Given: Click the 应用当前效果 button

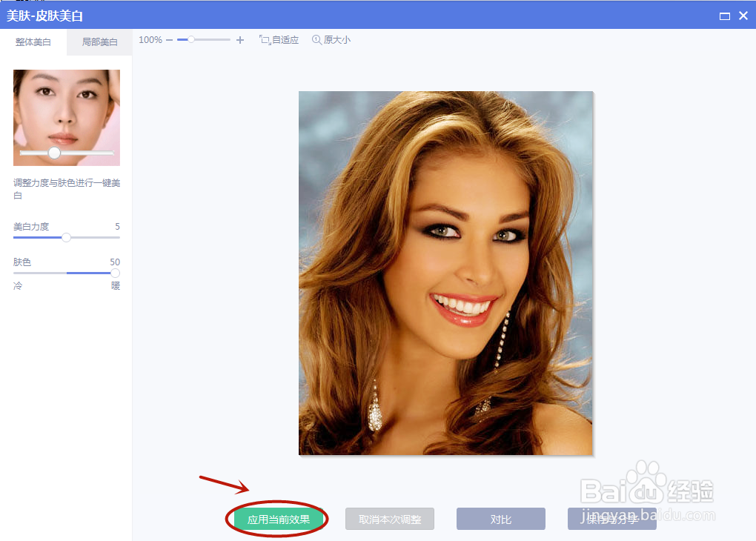Looking at the screenshot, I should coord(279,520).
